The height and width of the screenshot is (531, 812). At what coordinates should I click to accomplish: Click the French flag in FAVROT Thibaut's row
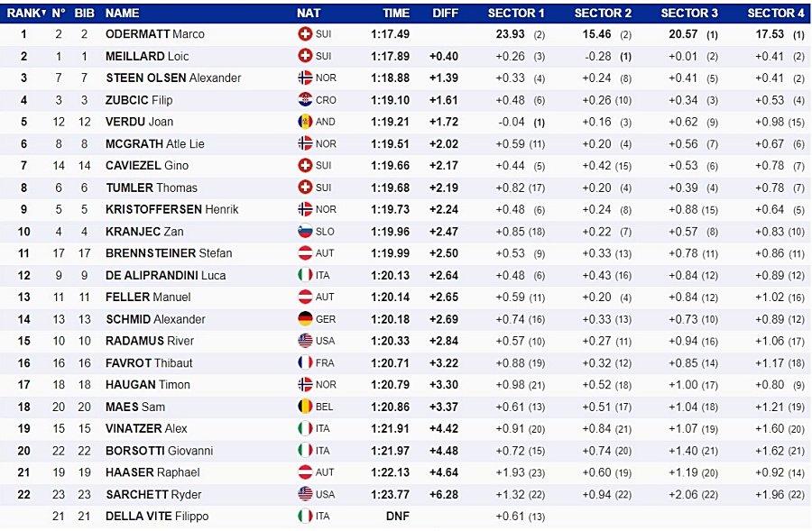[x=305, y=362]
